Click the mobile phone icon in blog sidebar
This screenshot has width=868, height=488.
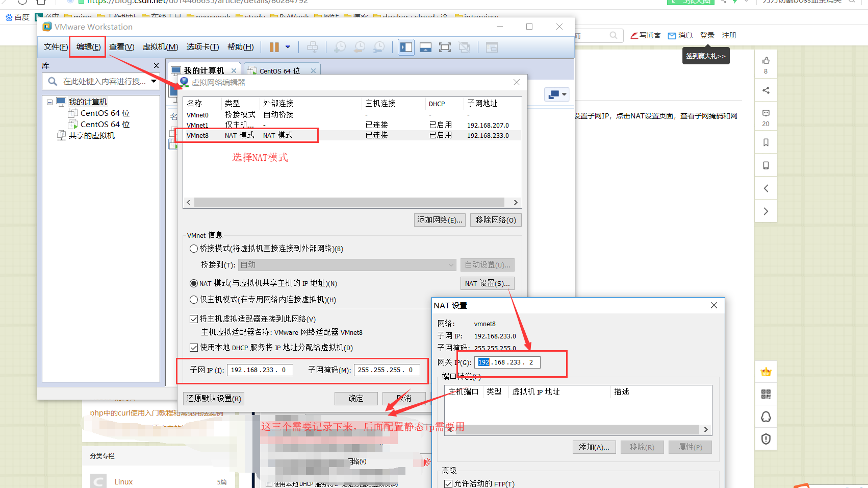(x=766, y=165)
